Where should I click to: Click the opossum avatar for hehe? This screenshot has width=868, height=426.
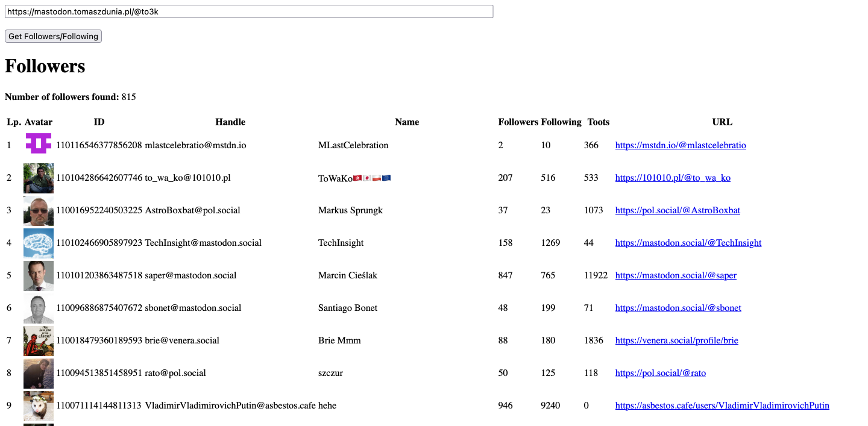coord(39,406)
